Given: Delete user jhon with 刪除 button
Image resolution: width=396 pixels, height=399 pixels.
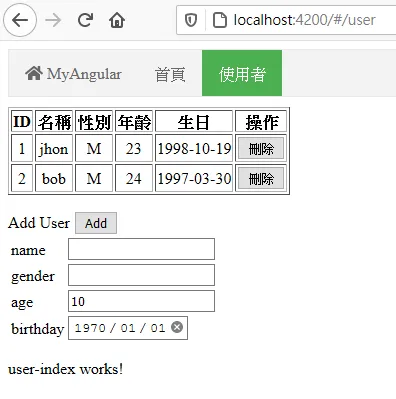Looking at the screenshot, I should [261, 148].
